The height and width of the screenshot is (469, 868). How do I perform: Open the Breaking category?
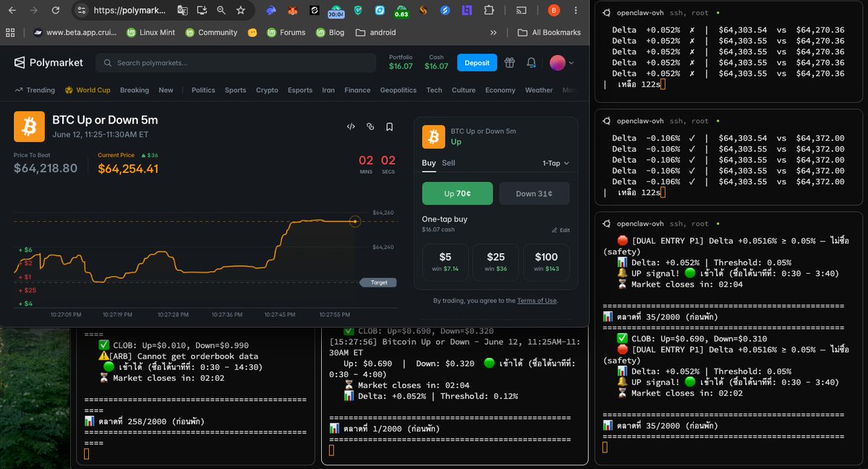(135, 90)
